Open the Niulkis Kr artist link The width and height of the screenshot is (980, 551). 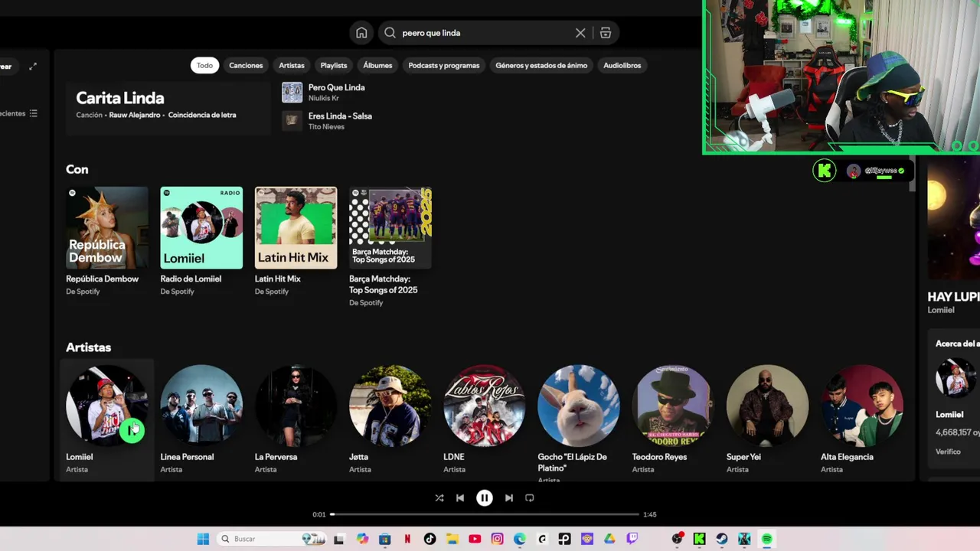coord(323,98)
